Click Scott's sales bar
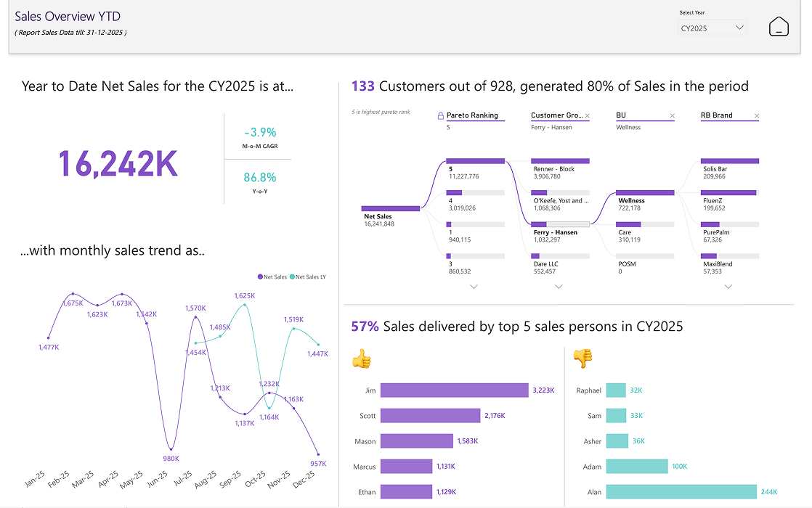 click(431, 415)
